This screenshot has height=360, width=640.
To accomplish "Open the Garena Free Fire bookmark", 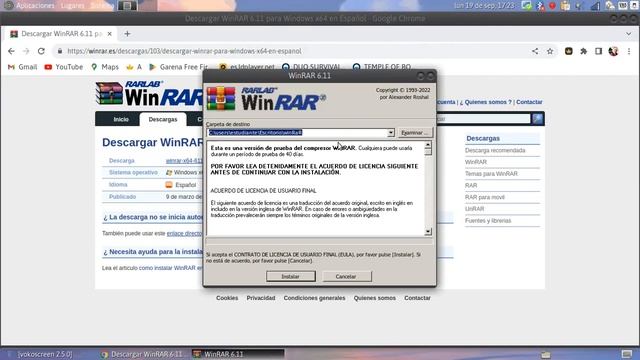I will click(179, 67).
